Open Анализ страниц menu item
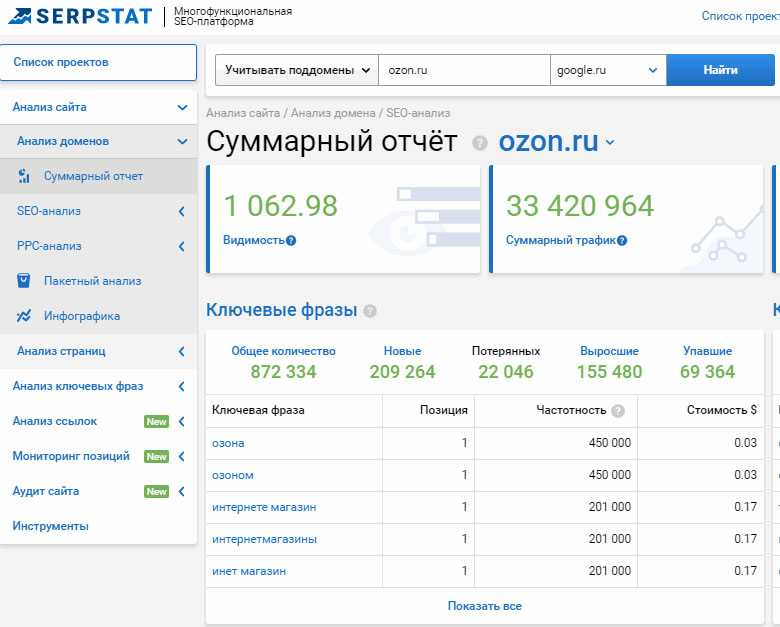 click(x=98, y=351)
